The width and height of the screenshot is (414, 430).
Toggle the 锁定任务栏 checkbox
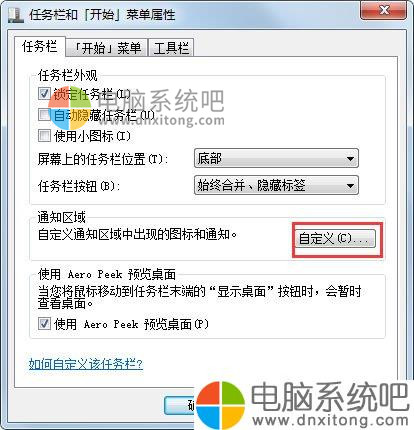tap(44, 94)
